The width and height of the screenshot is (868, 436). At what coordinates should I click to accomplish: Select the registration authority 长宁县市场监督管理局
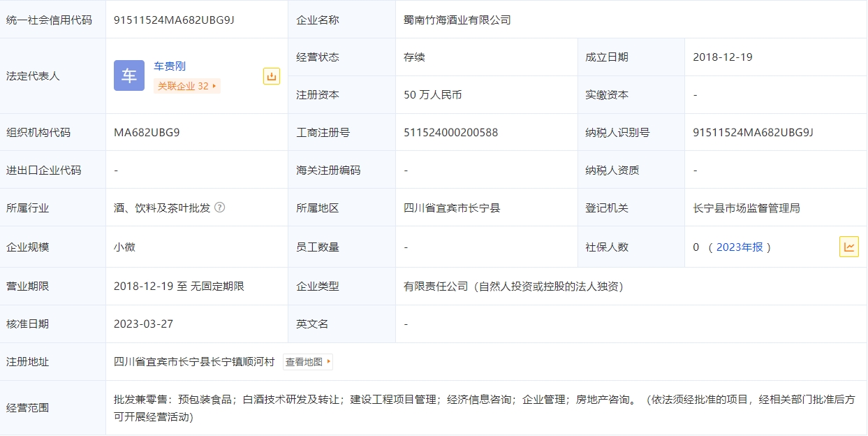coord(746,208)
